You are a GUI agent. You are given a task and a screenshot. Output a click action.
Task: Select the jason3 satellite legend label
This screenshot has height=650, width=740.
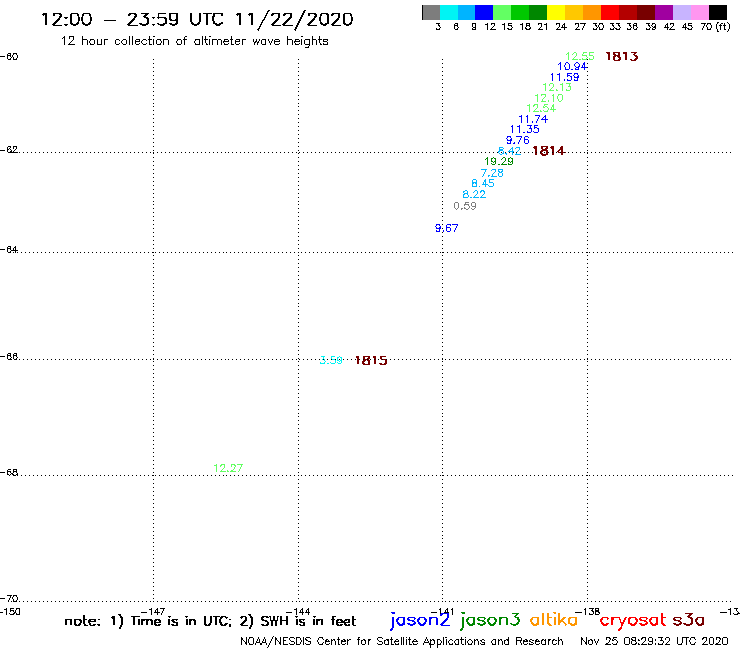coord(490,620)
